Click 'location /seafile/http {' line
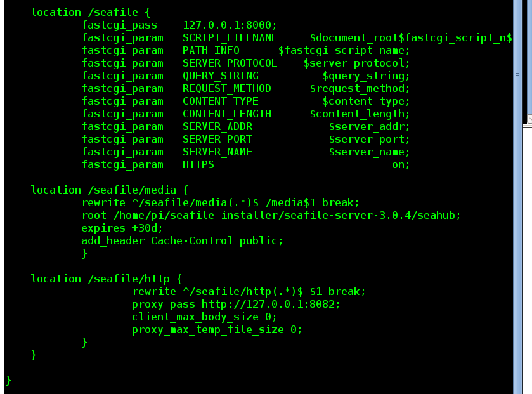 (x=106, y=279)
